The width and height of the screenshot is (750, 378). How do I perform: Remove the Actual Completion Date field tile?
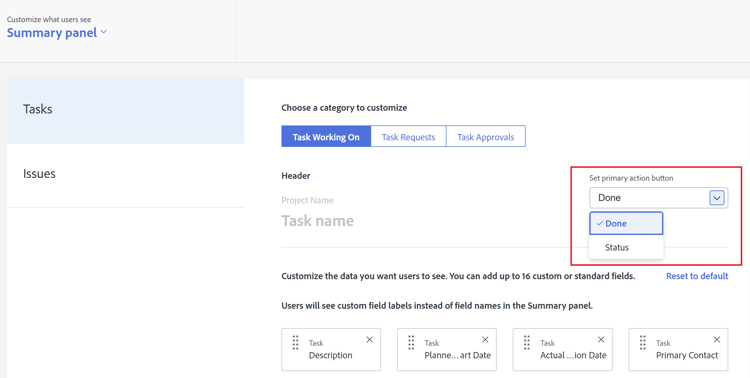pos(601,340)
